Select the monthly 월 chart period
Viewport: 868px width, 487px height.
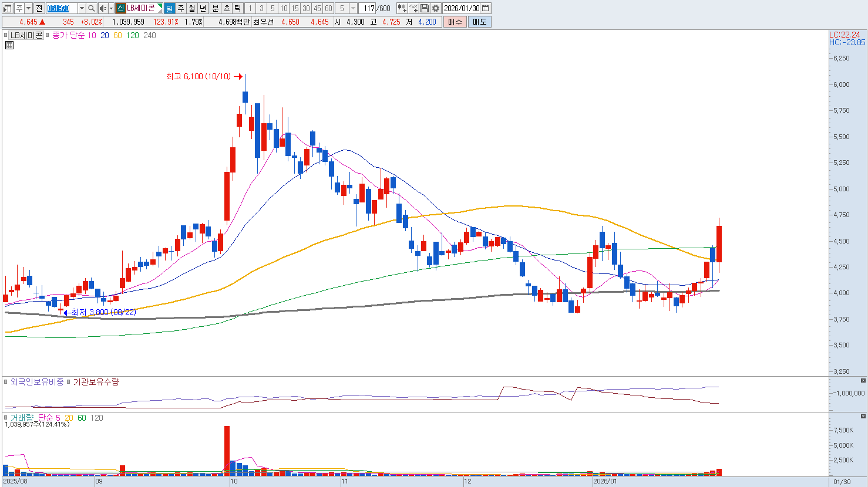[x=192, y=8]
